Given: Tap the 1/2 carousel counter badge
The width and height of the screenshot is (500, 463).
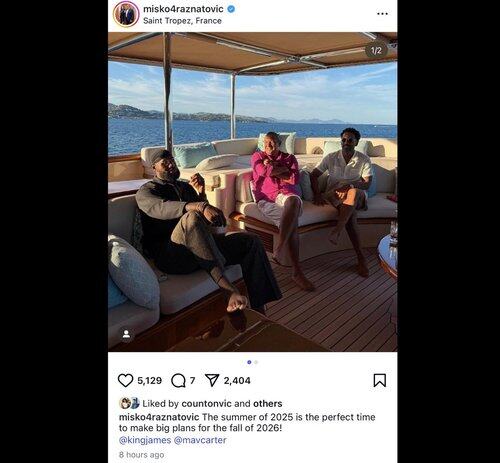Looking at the screenshot, I should click(376, 51).
